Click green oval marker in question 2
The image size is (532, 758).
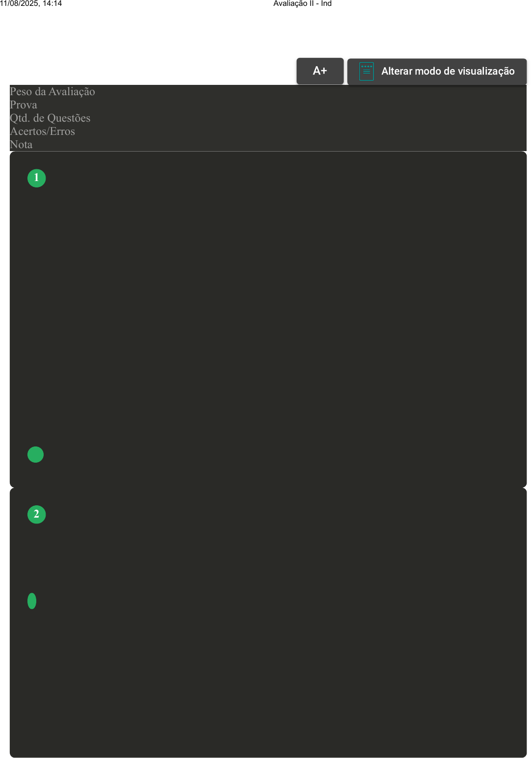click(32, 601)
